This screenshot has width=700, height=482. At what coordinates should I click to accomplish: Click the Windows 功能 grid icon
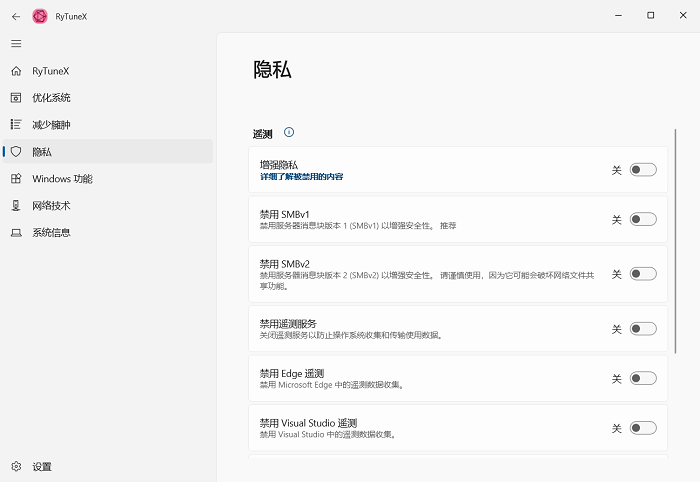coord(15,179)
